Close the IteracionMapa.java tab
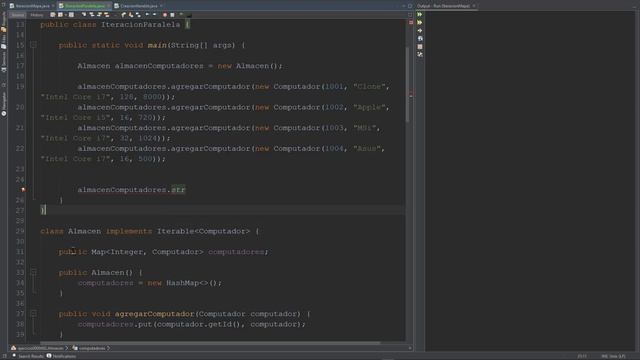This screenshot has width=640, height=360. tap(53, 6)
